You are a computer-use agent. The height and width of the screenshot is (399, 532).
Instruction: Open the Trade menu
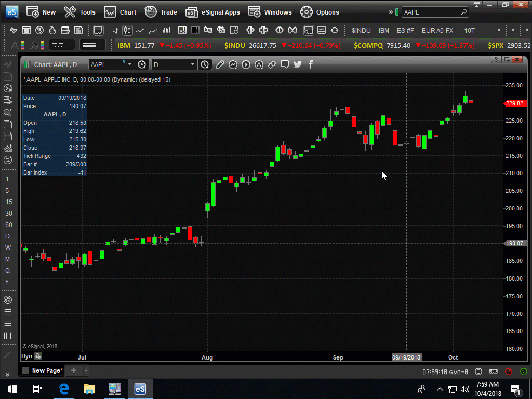coord(161,12)
